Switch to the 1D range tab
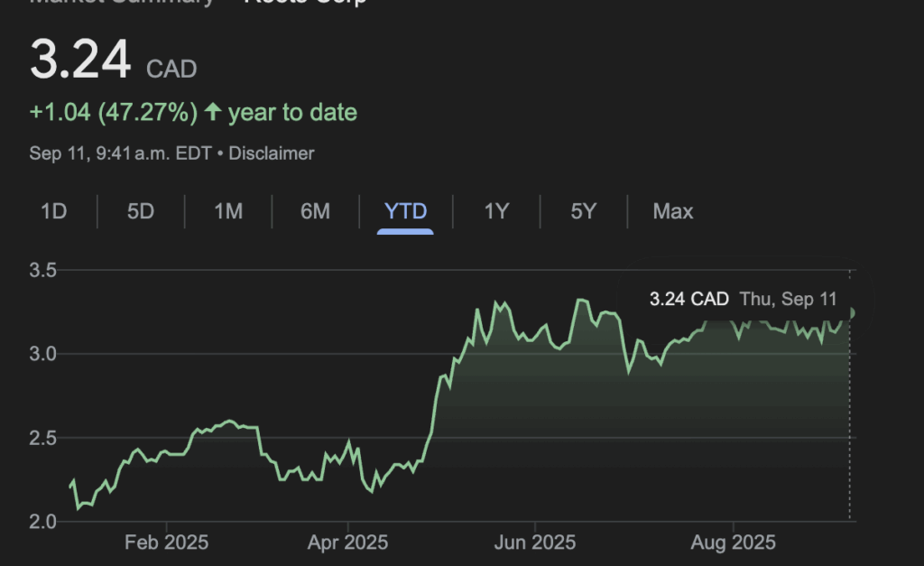Viewport: 924px width, 566px height. [54, 211]
